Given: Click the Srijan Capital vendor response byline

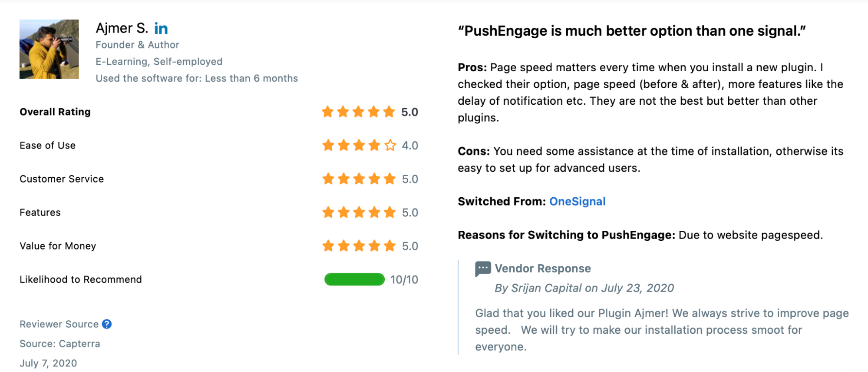Looking at the screenshot, I should click(584, 288).
